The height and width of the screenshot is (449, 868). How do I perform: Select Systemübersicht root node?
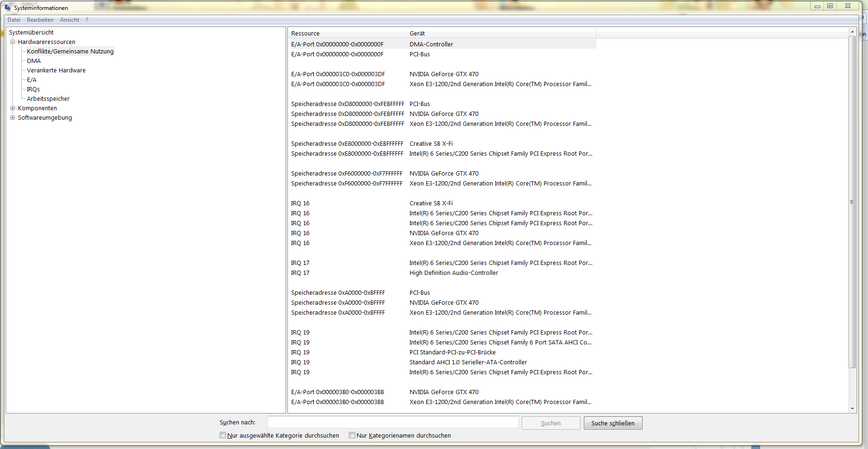[x=31, y=32]
